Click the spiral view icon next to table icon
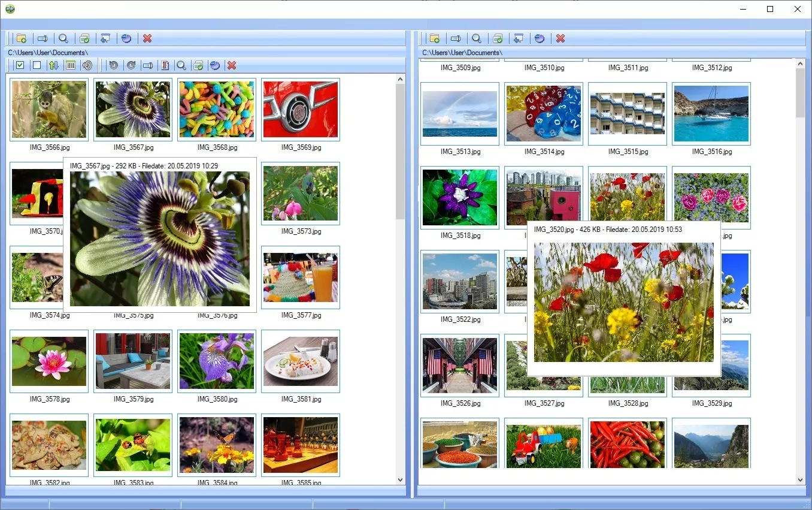 (x=87, y=65)
